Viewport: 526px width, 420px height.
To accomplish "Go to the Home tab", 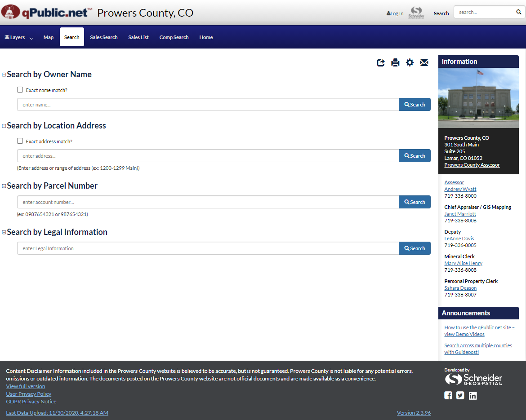I will (206, 37).
